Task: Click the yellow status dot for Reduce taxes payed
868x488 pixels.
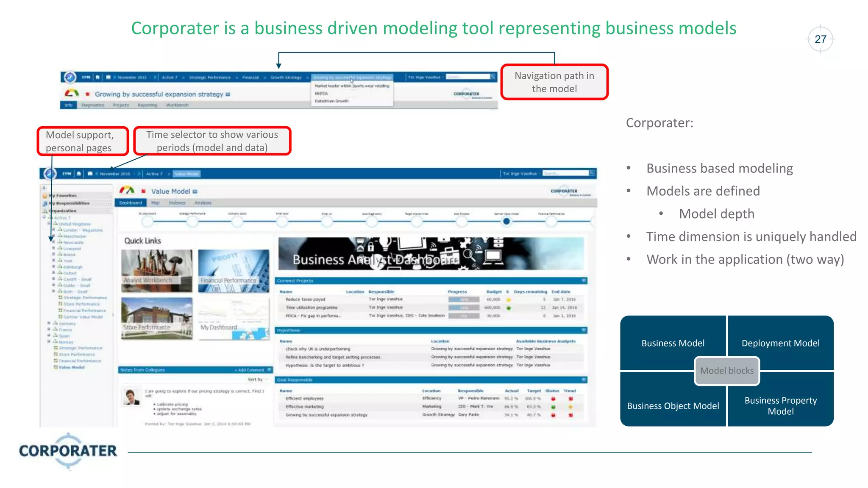Action: click(x=509, y=299)
